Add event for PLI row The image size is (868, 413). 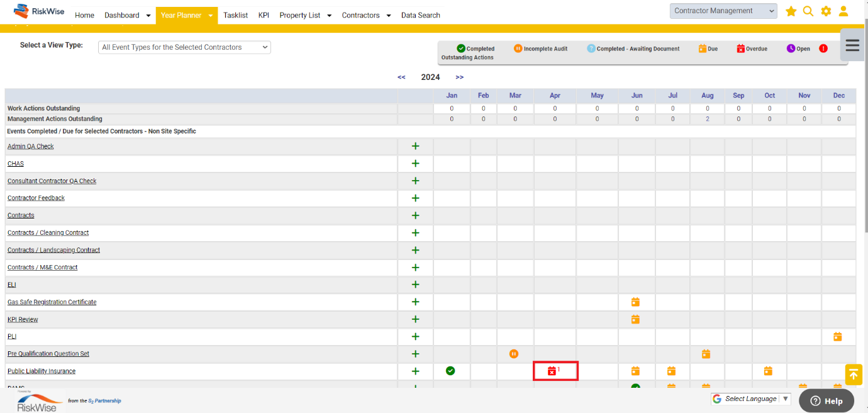pyautogui.click(x=415, y=337)
